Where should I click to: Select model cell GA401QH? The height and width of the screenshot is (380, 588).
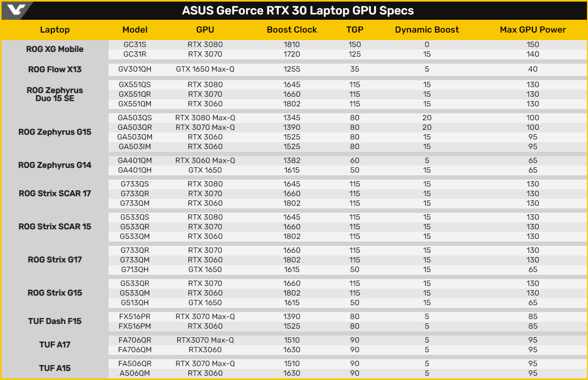(x=135, y=170)
